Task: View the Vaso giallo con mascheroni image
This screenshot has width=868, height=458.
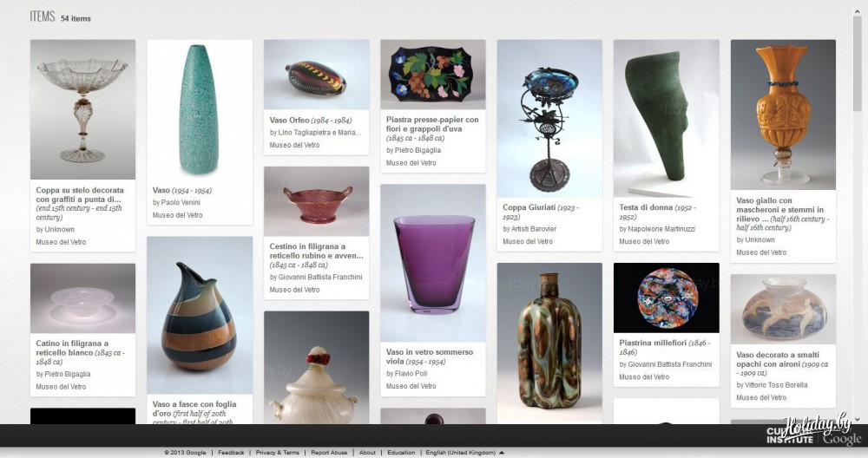Action: pyautogui.click(x=783, y=114)
